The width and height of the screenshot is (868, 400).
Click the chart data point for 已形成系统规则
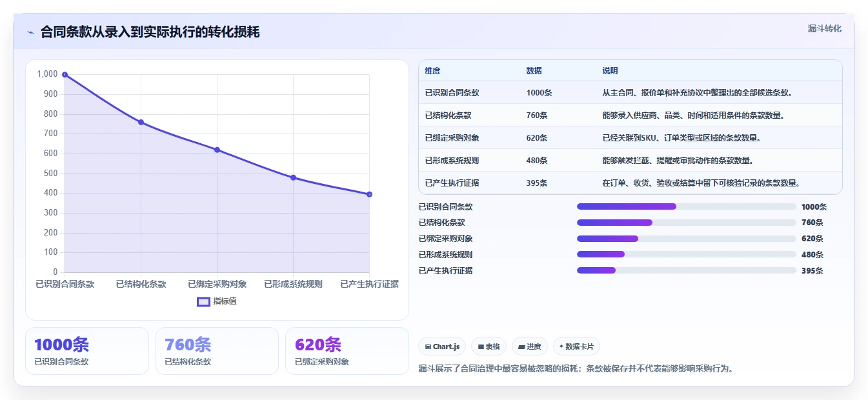tap(293, 177)
